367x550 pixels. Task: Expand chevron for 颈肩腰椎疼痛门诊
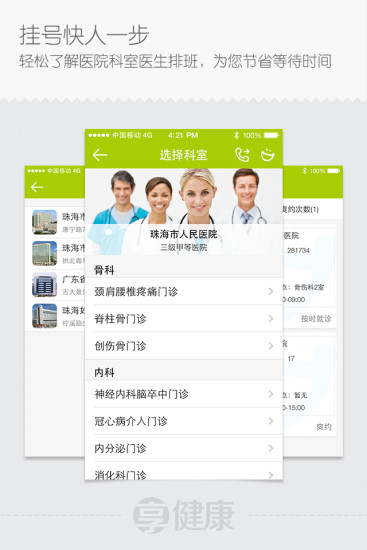click(271, 291)
